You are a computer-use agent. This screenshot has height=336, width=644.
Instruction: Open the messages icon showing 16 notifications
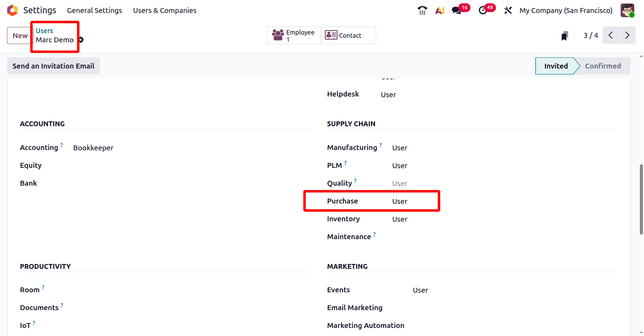[x=456, y=10]
